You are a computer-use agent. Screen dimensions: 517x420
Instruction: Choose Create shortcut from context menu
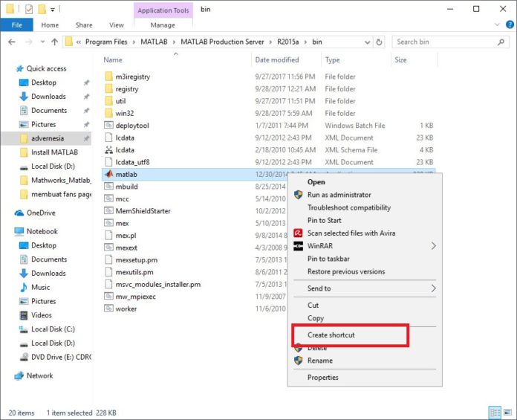coord(331,335)
